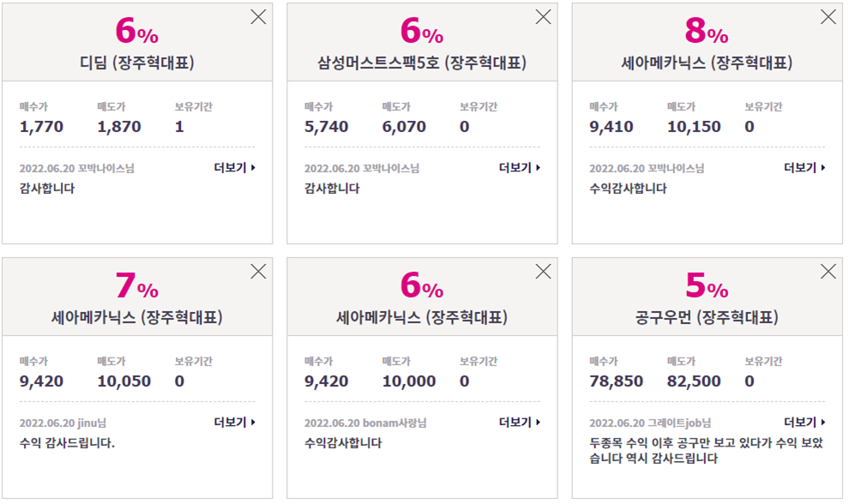Show more of 그레이트job's 공구우먼 review

[x=804, y=423]
